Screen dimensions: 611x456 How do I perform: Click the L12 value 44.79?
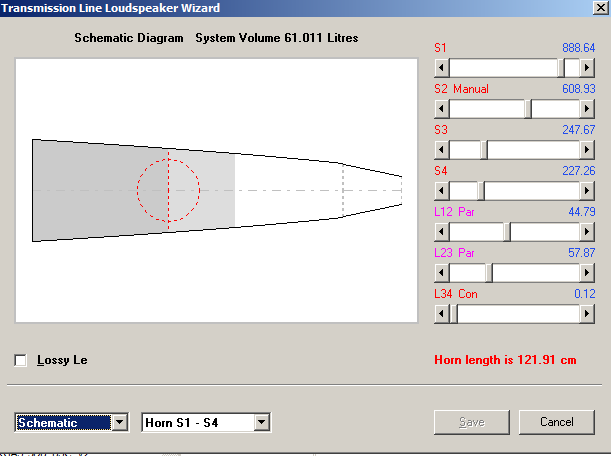[581, 212]
